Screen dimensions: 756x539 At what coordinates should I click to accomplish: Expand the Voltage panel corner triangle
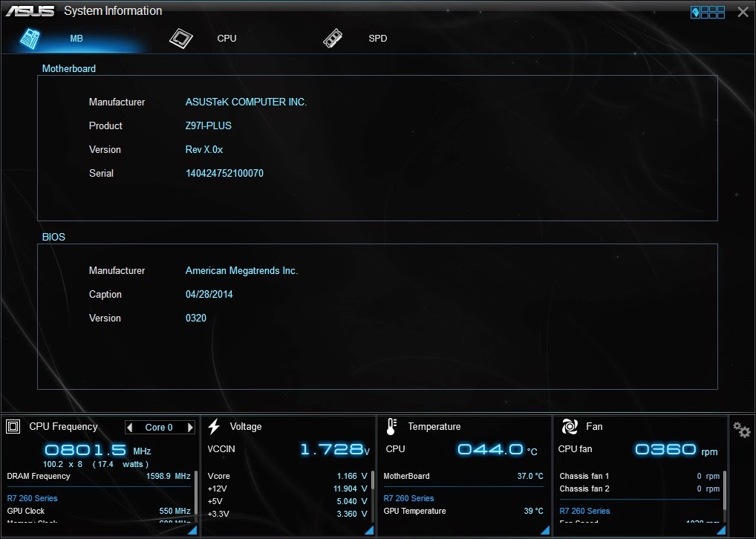(369, 530)
